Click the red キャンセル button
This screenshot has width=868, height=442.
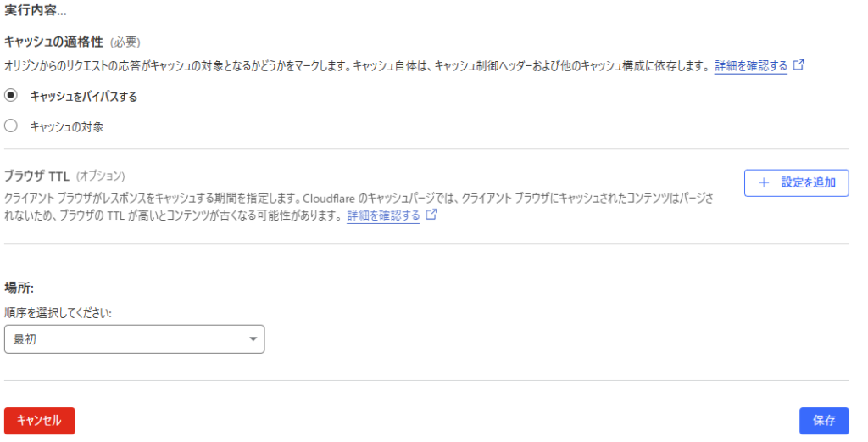39,421
